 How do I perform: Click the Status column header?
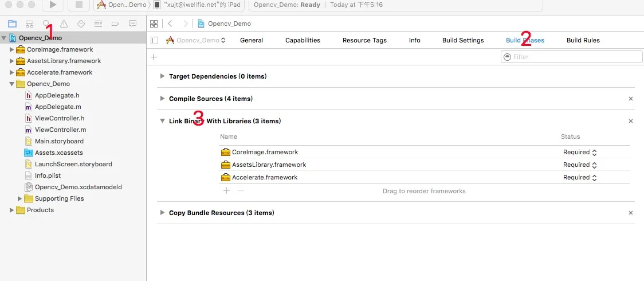571,136
